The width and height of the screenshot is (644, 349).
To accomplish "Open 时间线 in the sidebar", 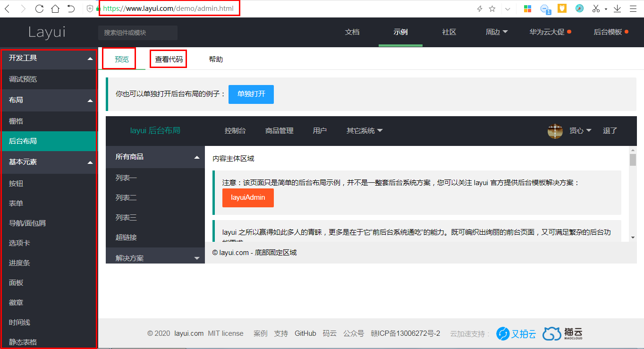I will (x=49, y=323).
